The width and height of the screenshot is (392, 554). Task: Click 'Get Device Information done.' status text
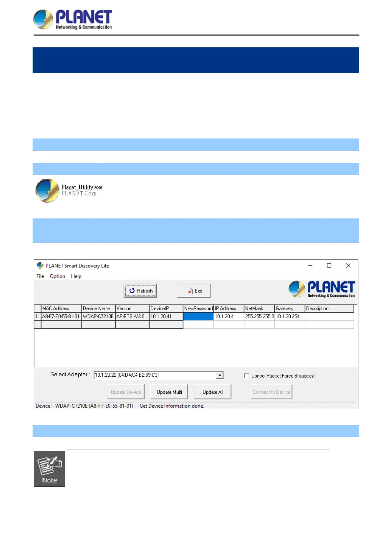pyautogui.click(x=172, y=406)
